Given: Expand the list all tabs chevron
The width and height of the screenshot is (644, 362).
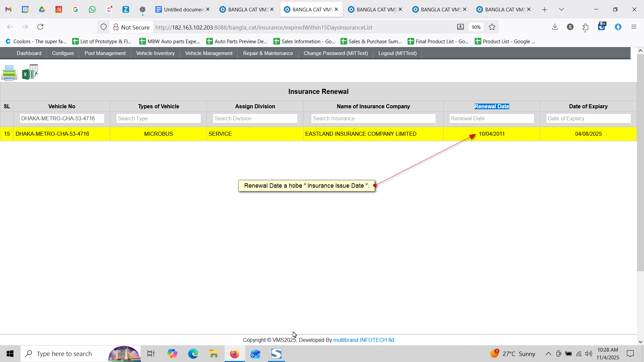Looking at the screenshot, I should coord(561,9).
